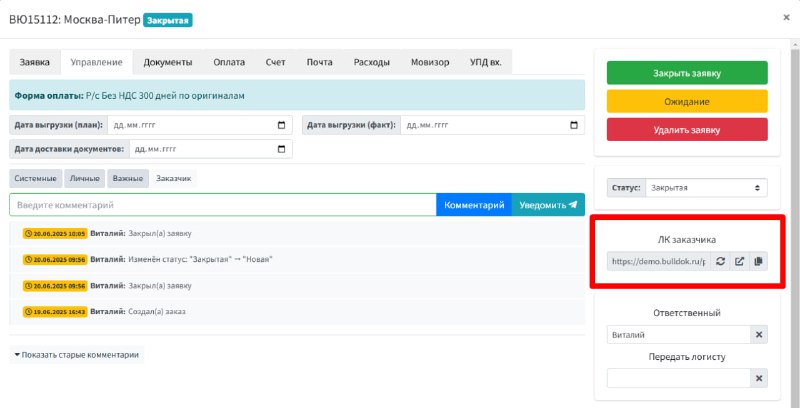Viewport: 800px width, 408px height.
Task: Open the Передать логисту selector
Action: pyautogui.click(x=678, y=378)
